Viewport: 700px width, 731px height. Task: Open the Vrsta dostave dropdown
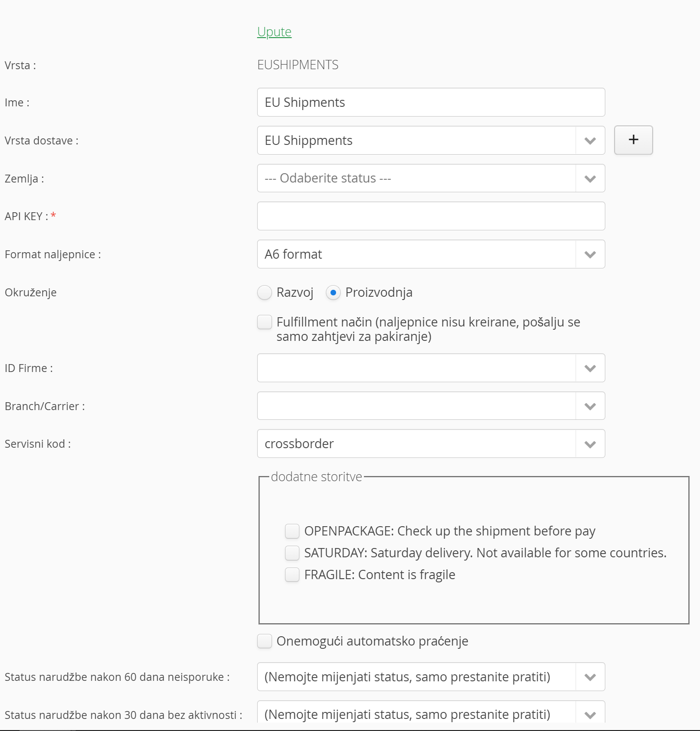pyautogui.click(x=431, y=140)
